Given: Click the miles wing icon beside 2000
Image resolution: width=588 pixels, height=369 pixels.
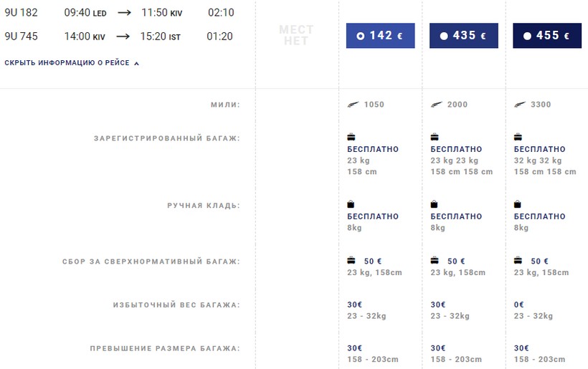Looking at the screenshot, I should tap(435, 105).
